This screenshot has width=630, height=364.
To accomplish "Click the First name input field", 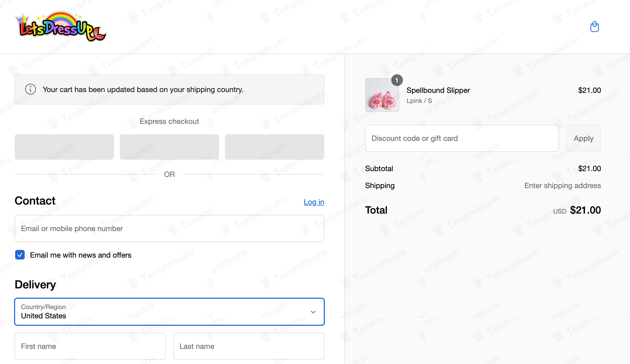I will pos(90,346).
